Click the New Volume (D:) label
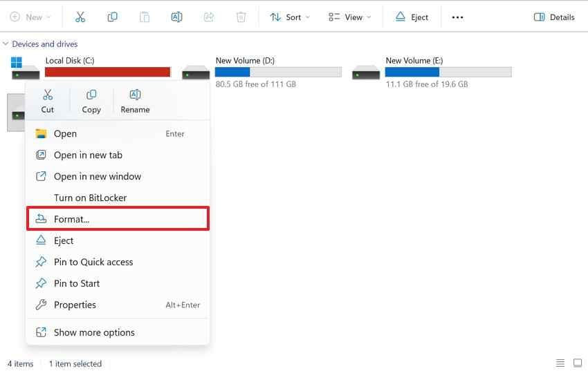Image resolution: width=588 pixels, height=371 pixels. click(x=245, y=61)
